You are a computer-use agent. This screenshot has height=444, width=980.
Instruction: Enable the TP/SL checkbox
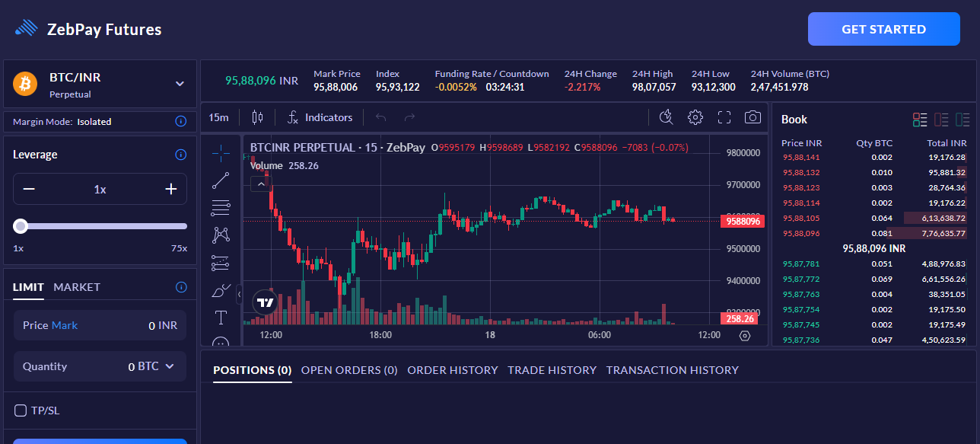pyautogui.click(x=21, y=410)
